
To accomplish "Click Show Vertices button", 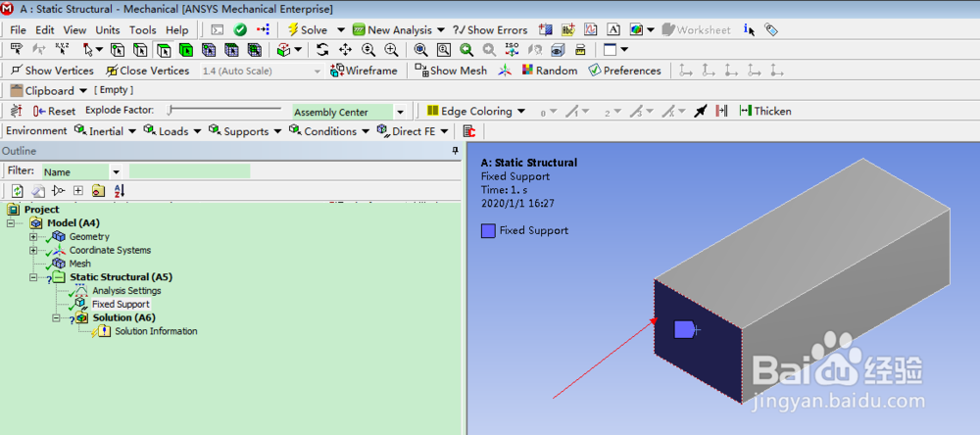I will pyautogui.click(x=52, y=71).
